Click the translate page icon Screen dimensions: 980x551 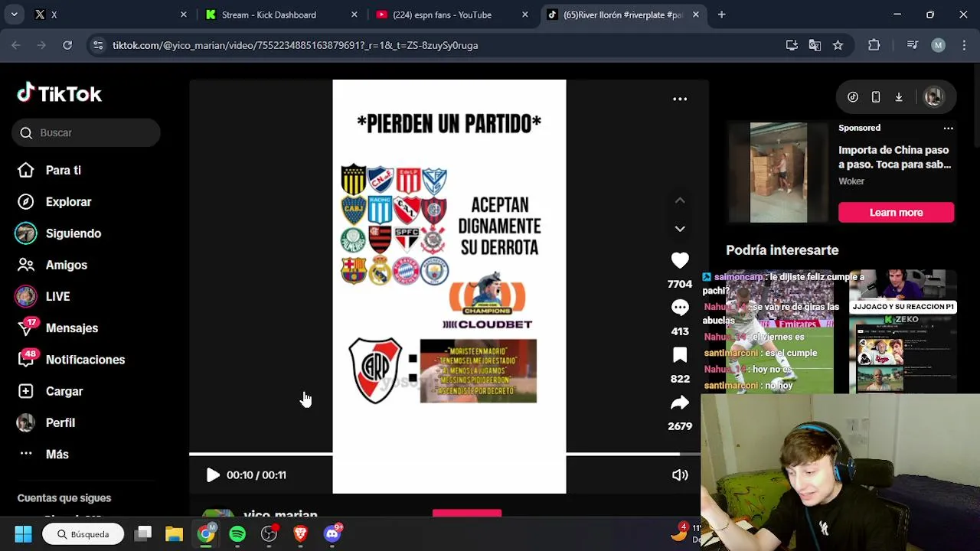(815, 45)
